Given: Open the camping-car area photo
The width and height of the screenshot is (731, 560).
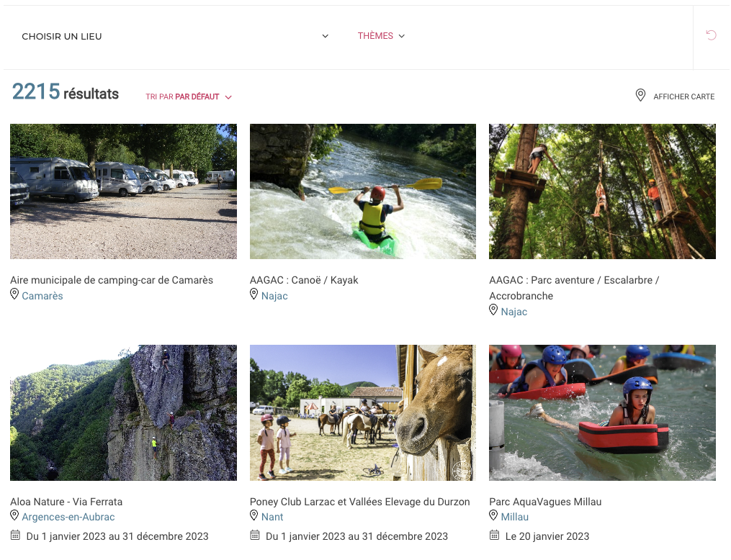Looking at the screenshot, I should click(x=123, y=191).
